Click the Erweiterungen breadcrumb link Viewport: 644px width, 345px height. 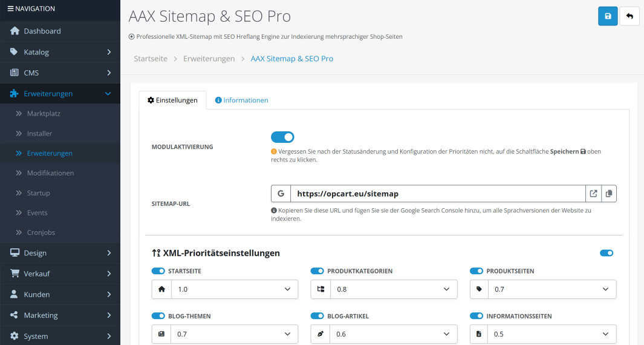click(209, 59)
